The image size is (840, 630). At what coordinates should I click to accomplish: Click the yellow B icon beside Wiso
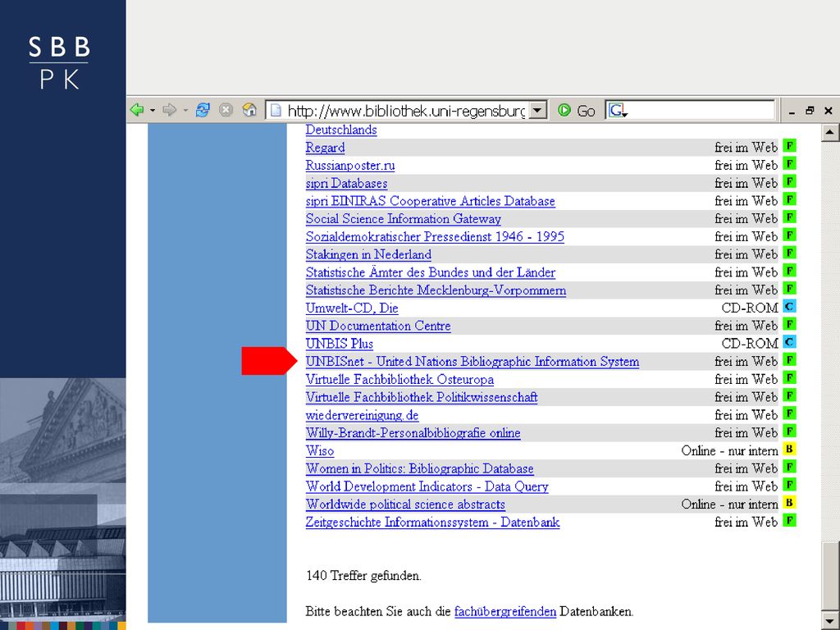click(789, 449)
